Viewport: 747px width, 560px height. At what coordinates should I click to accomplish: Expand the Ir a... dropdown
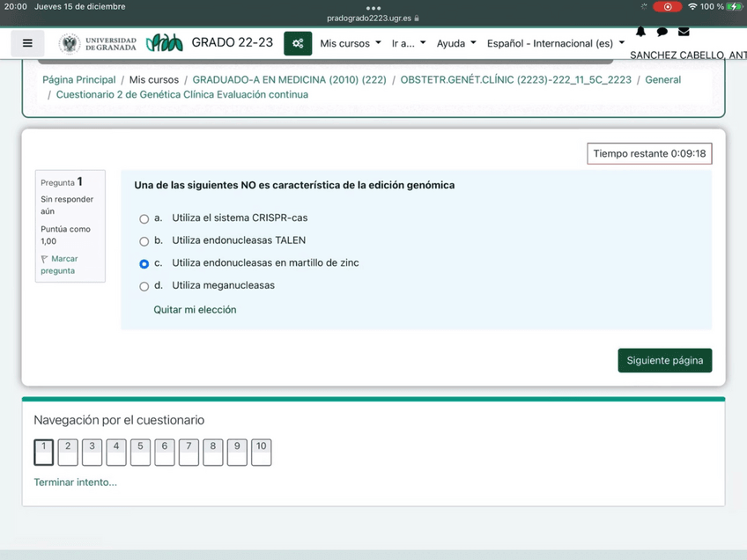409,43
